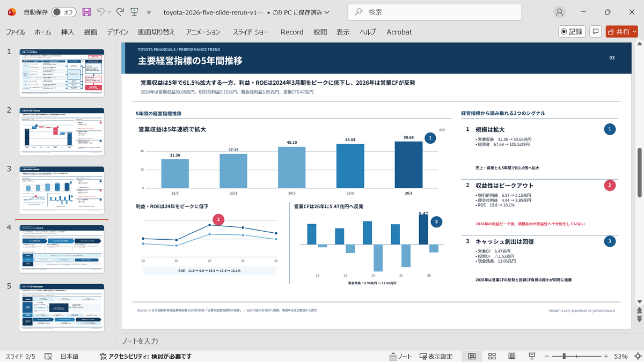Open the ヘルプ ribbon tab
This screenshot has width=644, height=362.
368,32
